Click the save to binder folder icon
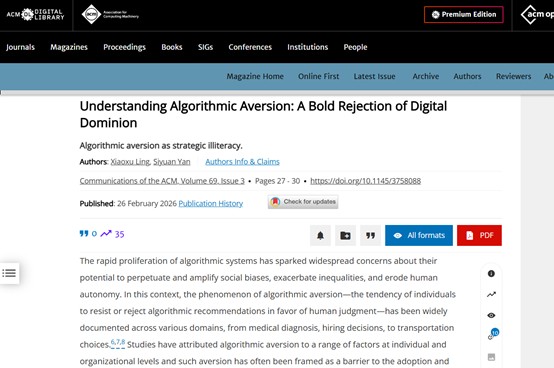554x368 pixels. [x=345, y=235]
